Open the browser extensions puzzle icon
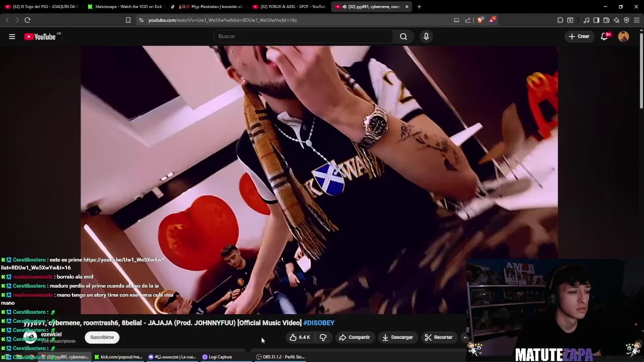Image resolution: width=644 pixels, height=362 pixels. click(x=560, y=20)
